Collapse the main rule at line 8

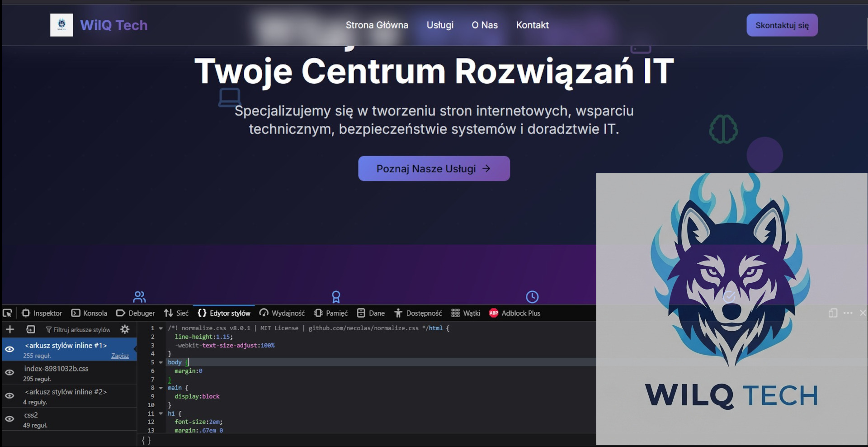click(161, 388)
